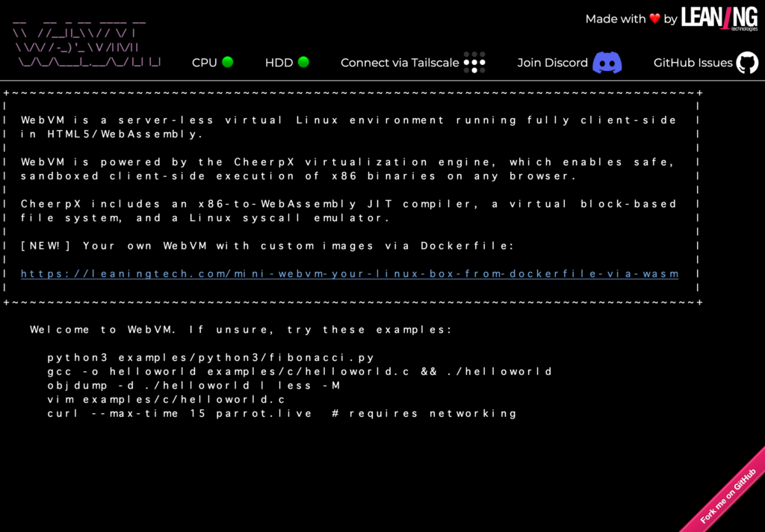
Task: Click the CPU text label
Action: pos(204,63)
